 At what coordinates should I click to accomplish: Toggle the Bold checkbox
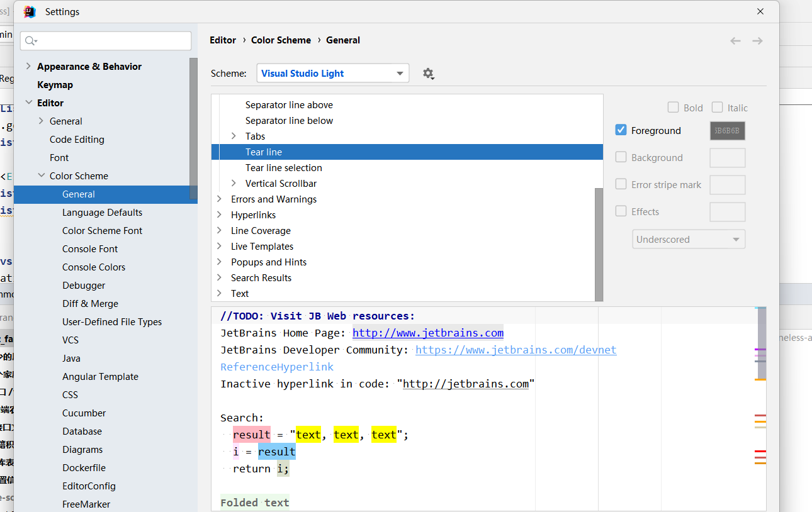[x=673, y=108]
